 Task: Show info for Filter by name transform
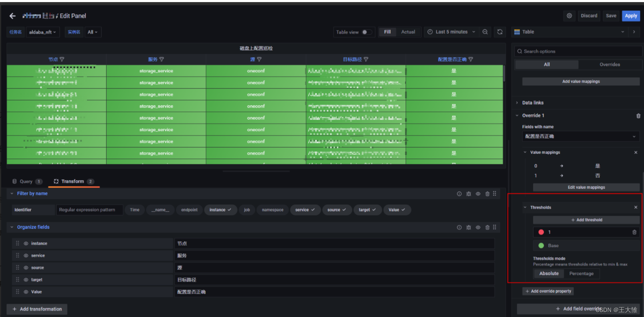click(x=459, y=194)
